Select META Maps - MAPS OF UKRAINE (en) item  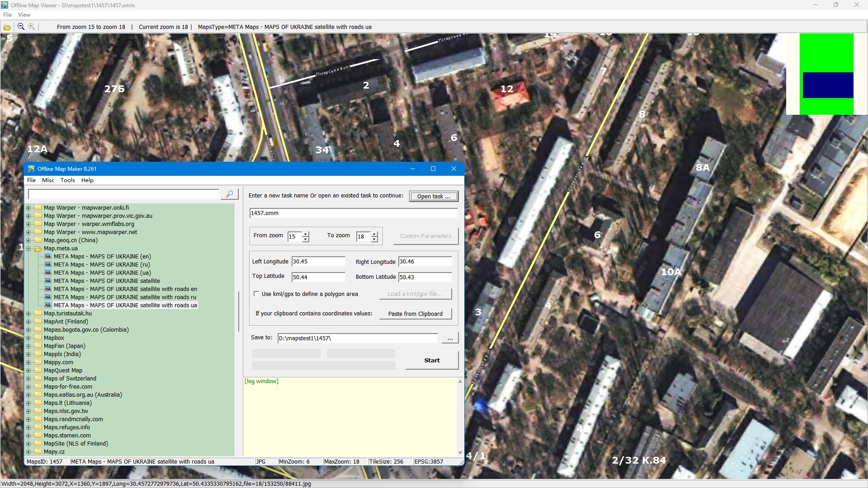pyautogui.click(x=102, y=257)
